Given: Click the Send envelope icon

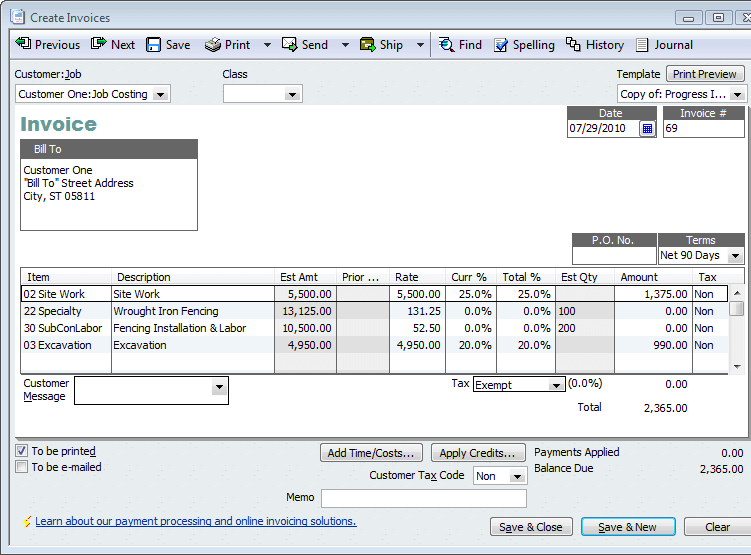Looking at the screenshot, I should (x=289, y=45).
